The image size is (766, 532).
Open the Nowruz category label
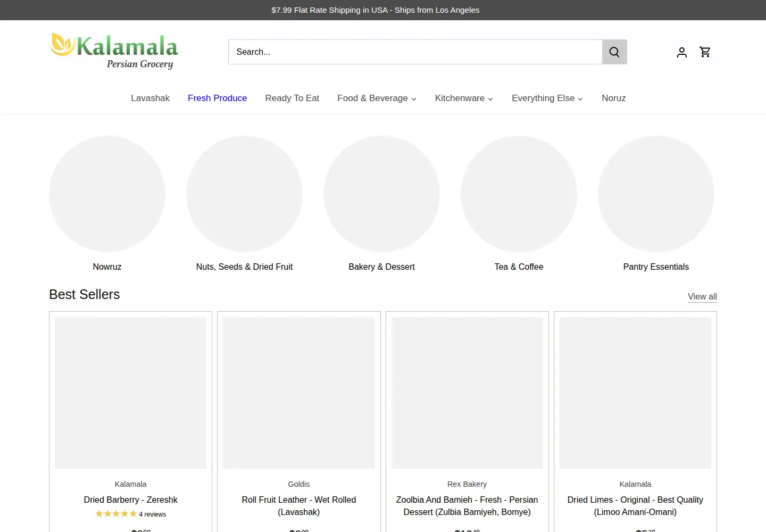point(107,267)
